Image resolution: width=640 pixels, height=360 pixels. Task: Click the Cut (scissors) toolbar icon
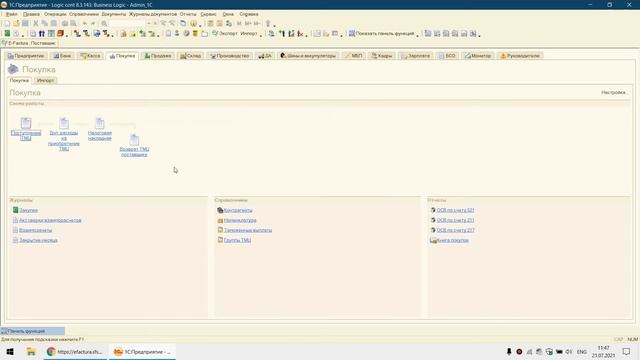pyautogui.click(x=36, y=24)
